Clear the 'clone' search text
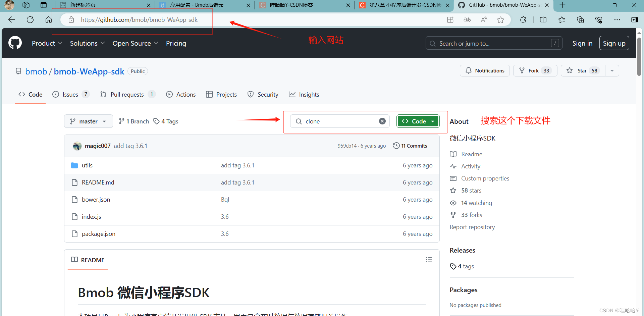The image size is (644, 316). 382,121
